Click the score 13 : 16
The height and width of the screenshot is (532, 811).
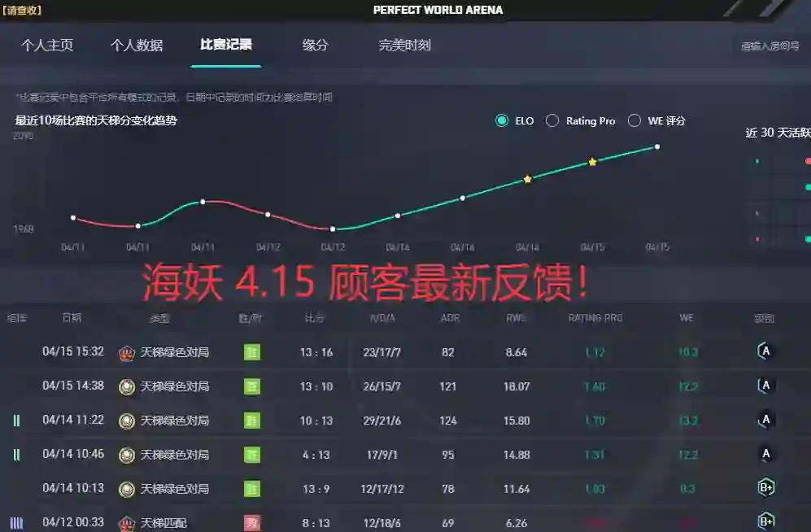pyautogui.click(x=316, y=352)
